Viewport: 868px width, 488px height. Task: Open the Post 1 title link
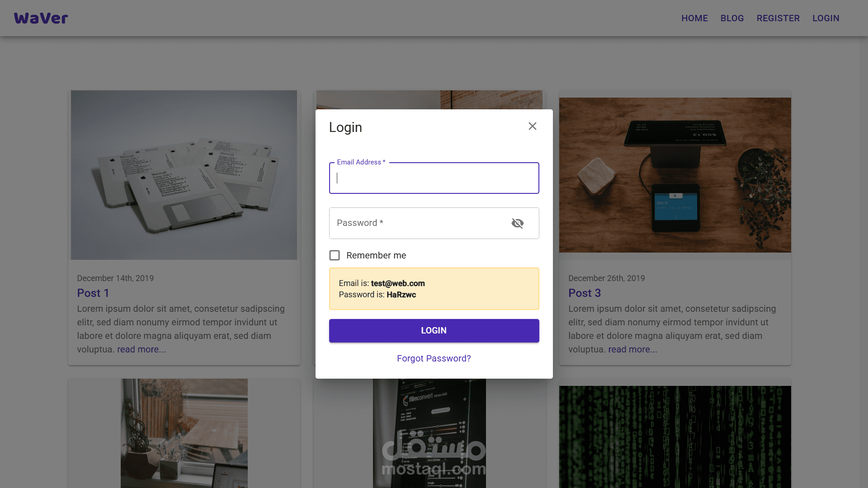(x=93, y=293)
